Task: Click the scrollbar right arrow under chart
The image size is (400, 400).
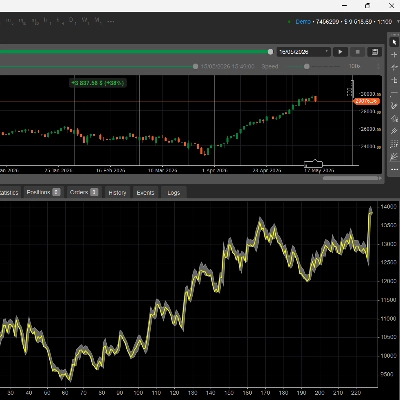Action: click(381, 178)
